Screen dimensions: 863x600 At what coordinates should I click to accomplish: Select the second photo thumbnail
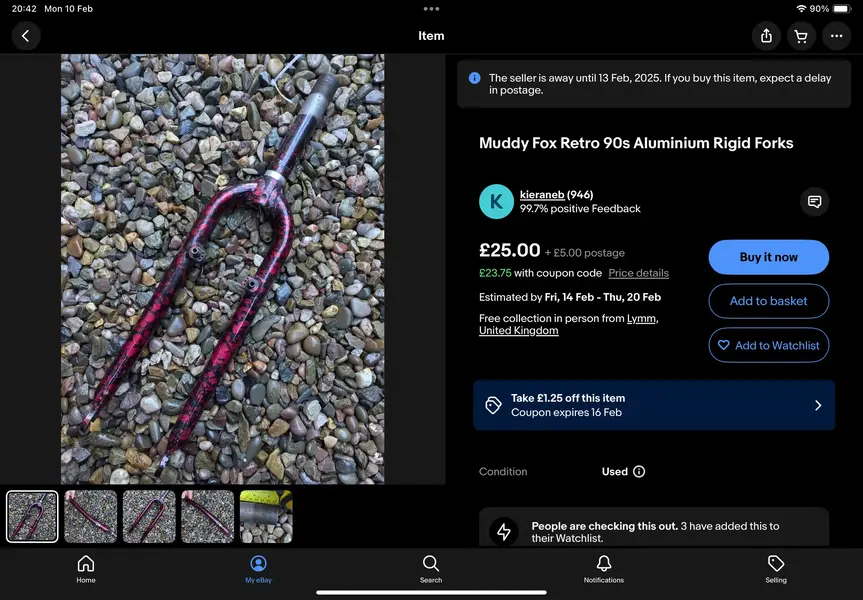pyautogui.click(x=91, y=516)
